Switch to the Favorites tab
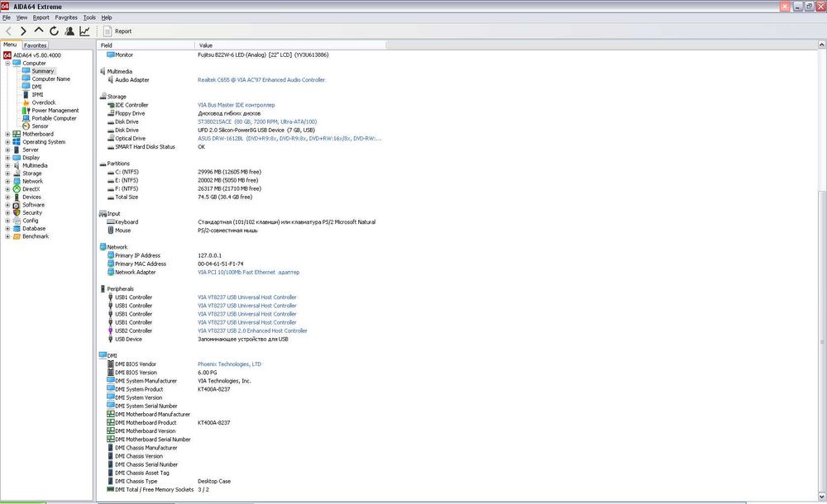This screenshot has width=827, height=504. coord(36,45)
